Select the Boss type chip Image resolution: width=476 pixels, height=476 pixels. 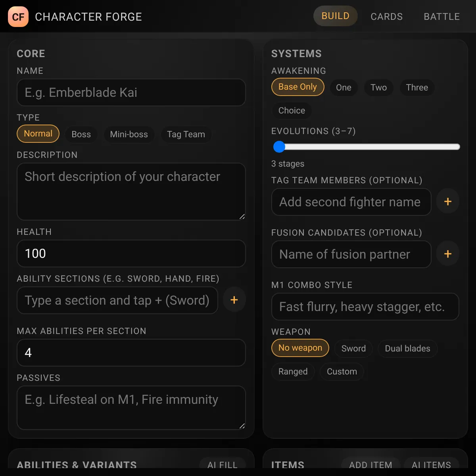click(x=81, y=134)
